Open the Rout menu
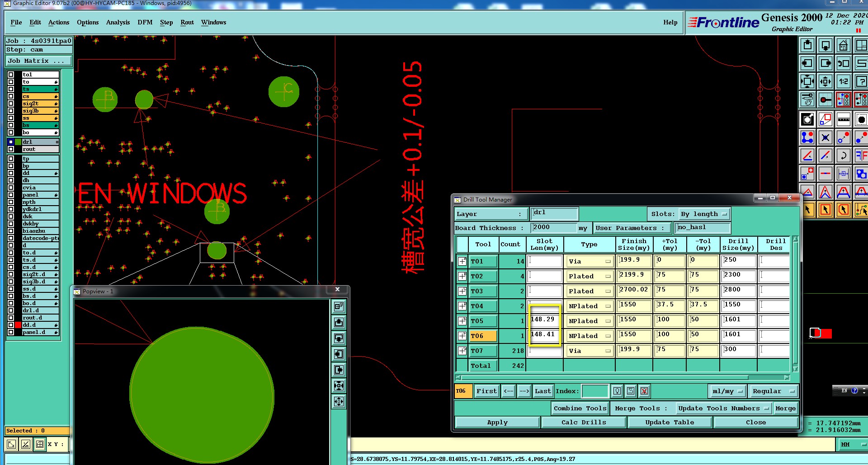The image size is (868, 465). point(187,22)
